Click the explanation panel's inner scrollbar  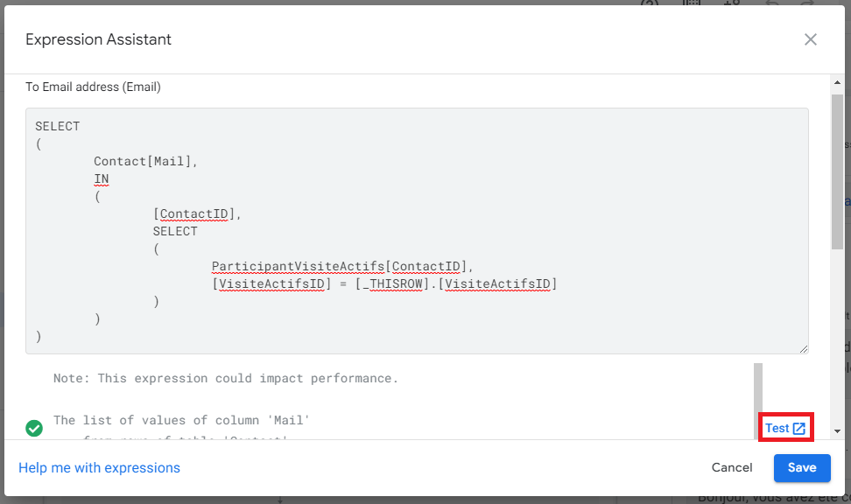pos(757,389)
